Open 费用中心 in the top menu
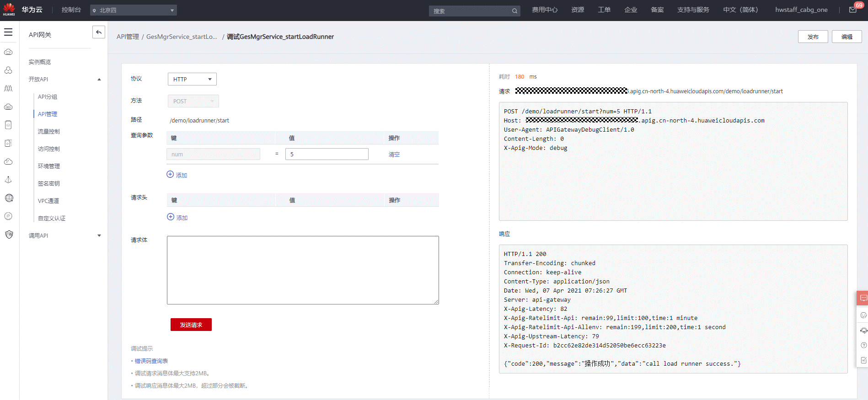This screenshot has width=868, height=400. (x=545, y=10)
